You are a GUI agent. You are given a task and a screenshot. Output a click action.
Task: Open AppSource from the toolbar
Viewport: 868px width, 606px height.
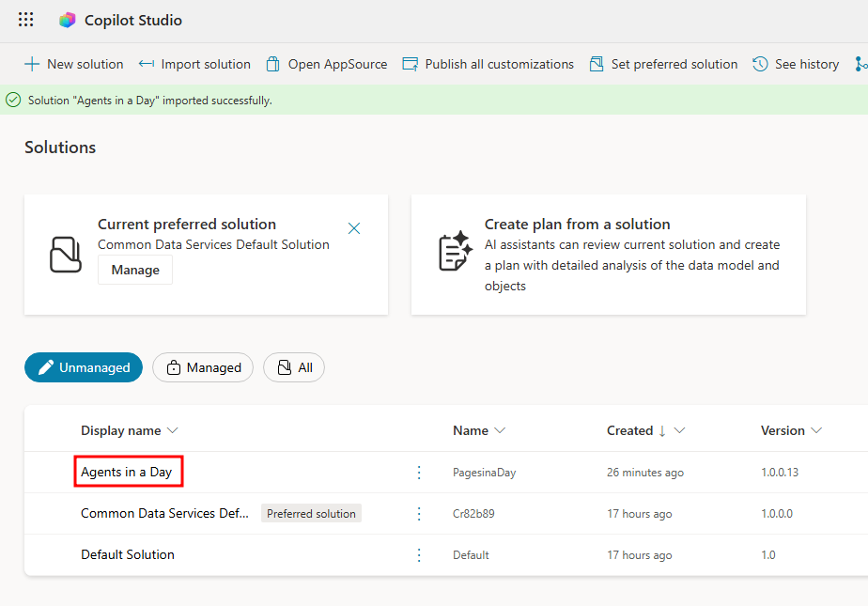326,64
